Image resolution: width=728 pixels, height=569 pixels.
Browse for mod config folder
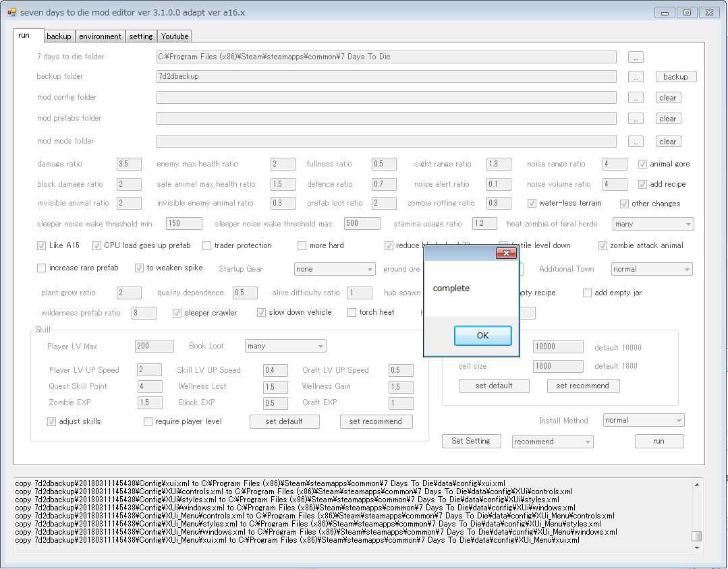pyautogui.click(x=636, y=98)
